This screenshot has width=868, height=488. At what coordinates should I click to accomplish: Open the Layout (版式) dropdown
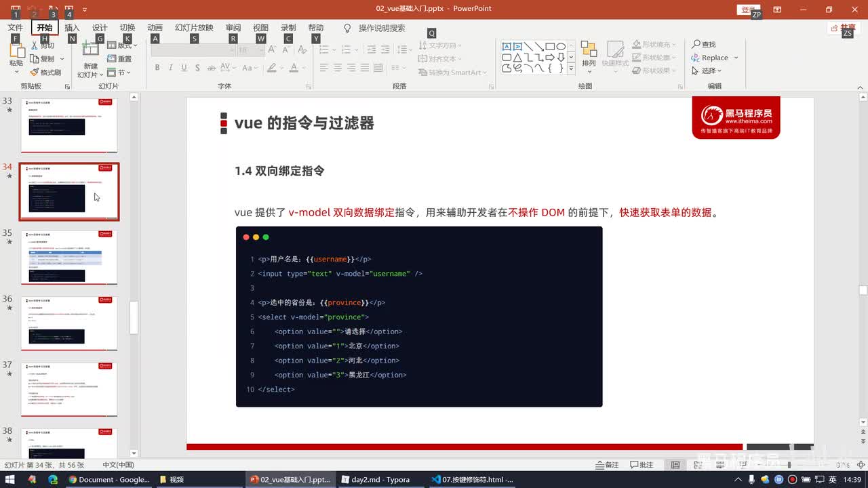123,45
